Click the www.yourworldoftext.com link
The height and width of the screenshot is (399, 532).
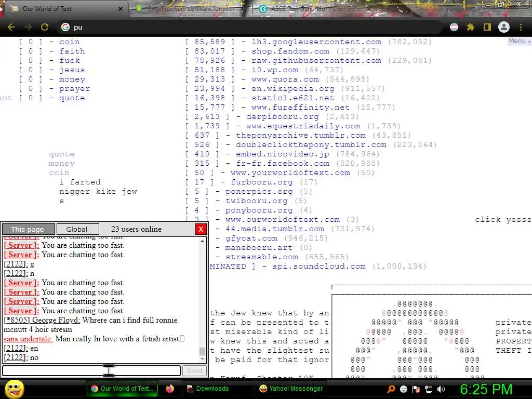click(x=290, y=172)
